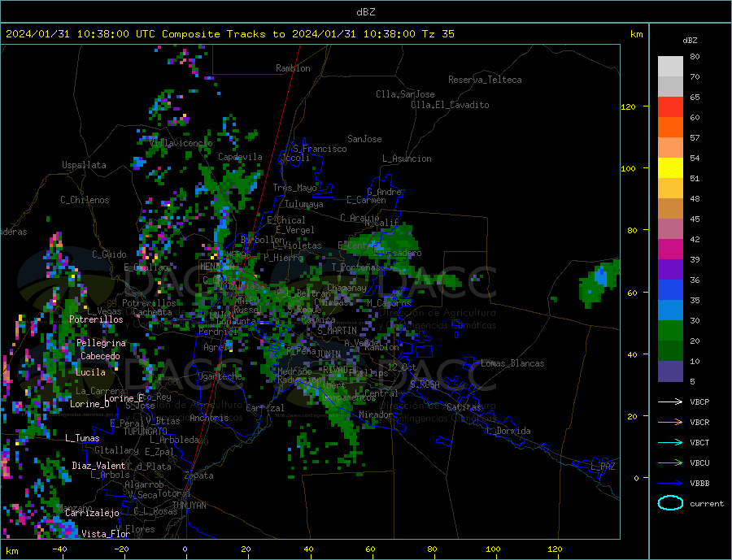Click the 'VBCP' legend label
Image resolution: width=732 pixels, height=560 pixels.
[x=699, y=402]
